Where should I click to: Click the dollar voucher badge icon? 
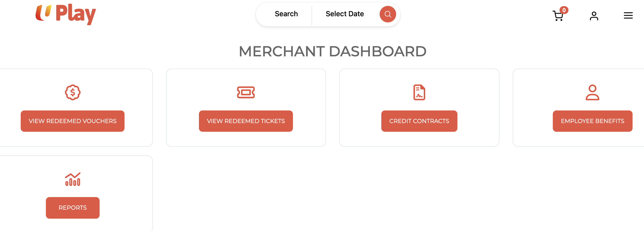pos(73,92)
